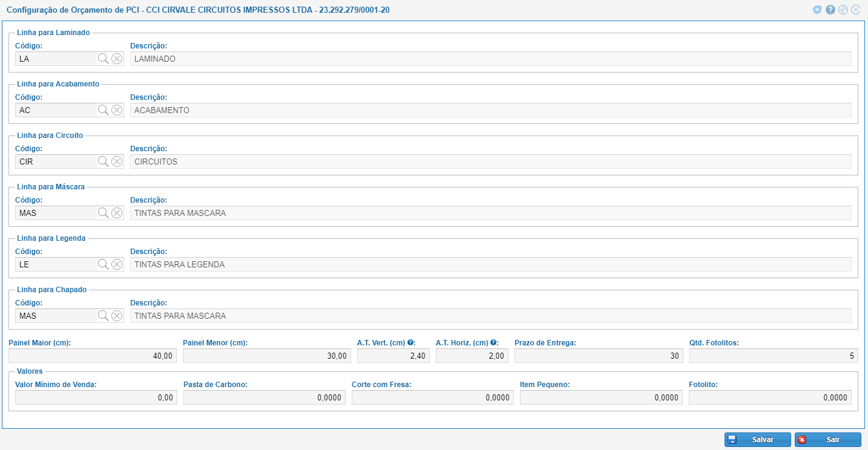This screenshot has width=868, height=450.
Task: Clear the Linha para Laminado code
Action: tap(117, 59)
